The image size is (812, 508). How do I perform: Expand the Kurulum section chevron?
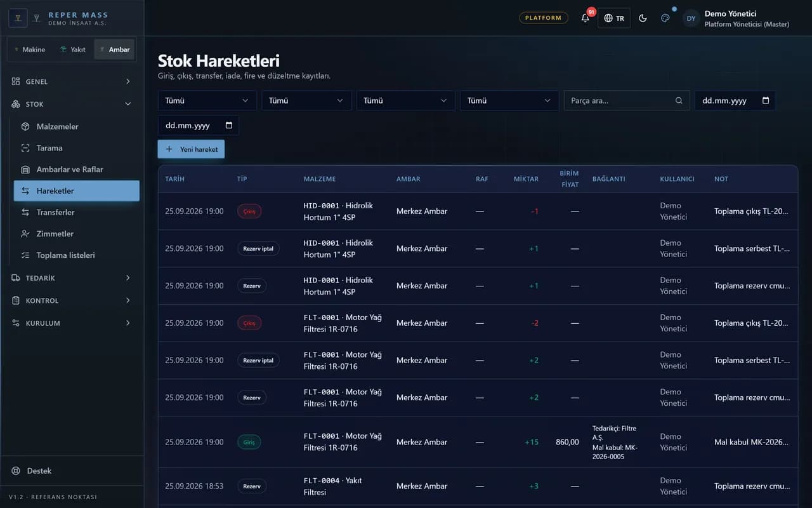pos(128,323)
